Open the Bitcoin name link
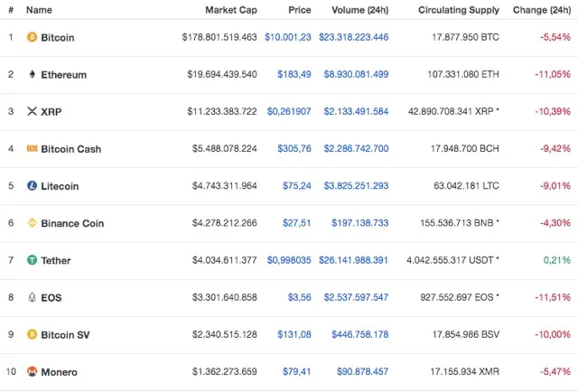Screen dimensions: 578x392 (x=58, y=38)
